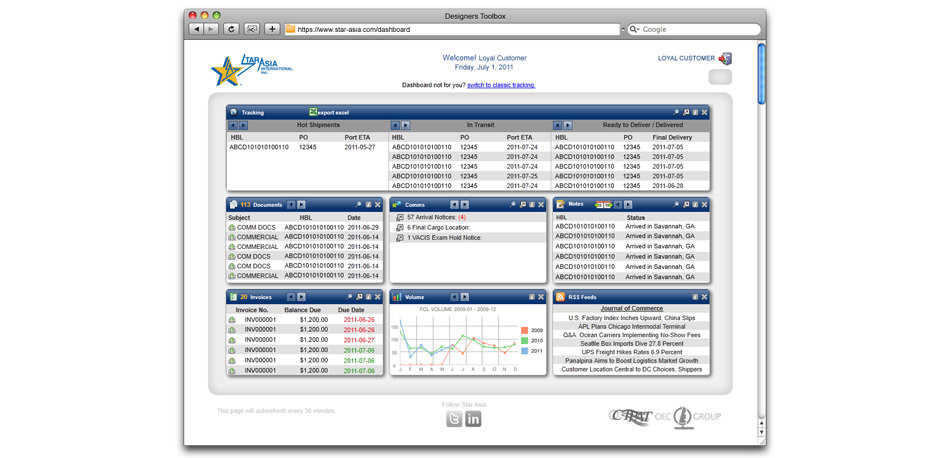Click the browser back button

[196, 29]
